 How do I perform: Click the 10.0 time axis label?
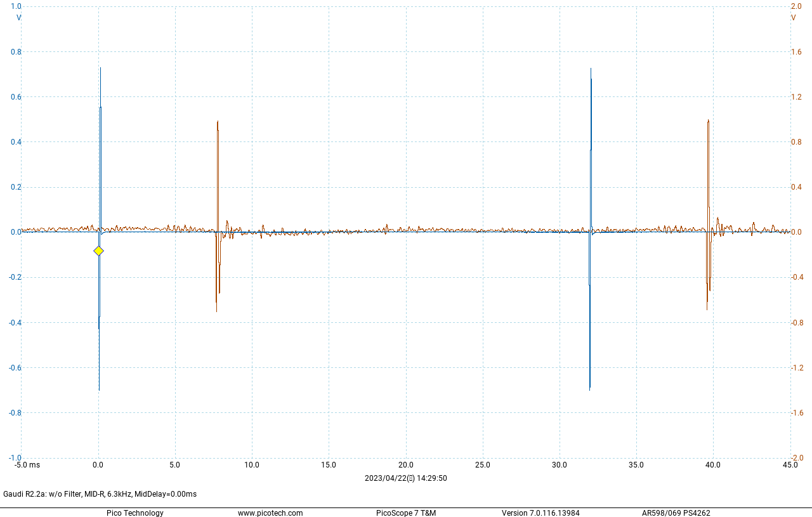point(252,465)
